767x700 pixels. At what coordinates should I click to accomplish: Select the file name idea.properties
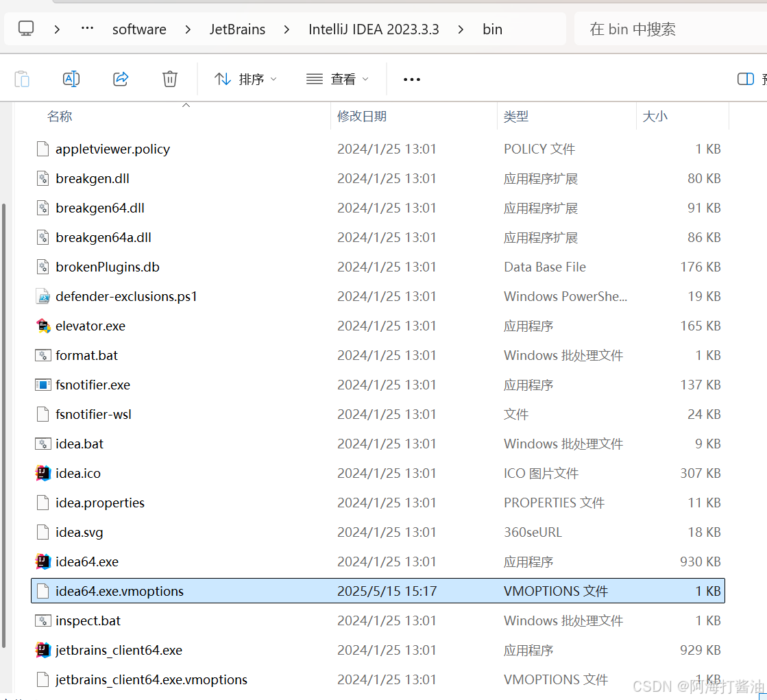point(100,503)
